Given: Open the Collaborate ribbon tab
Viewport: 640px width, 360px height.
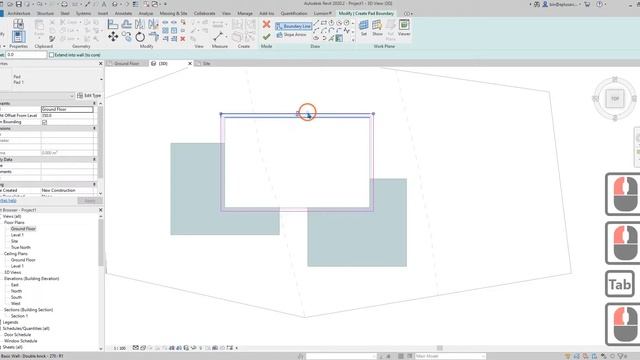Looking at the screenshot, I should pyautogui.click(x=204, y=13).
